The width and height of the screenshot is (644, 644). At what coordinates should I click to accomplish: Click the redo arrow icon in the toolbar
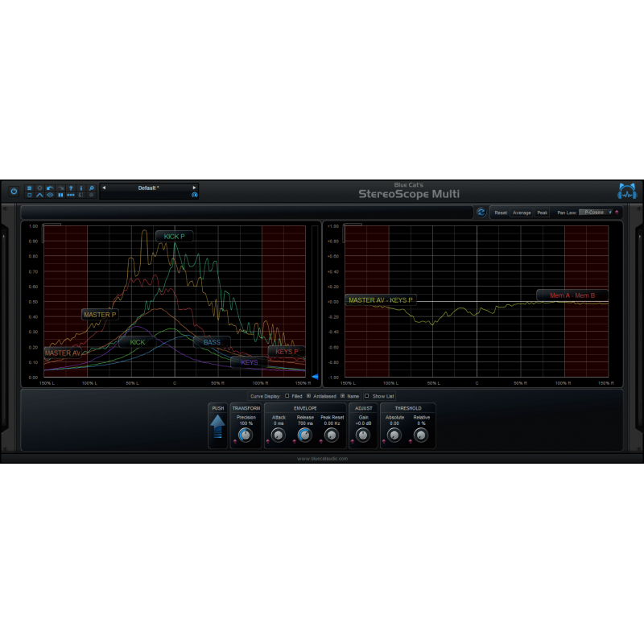pyautogui.click(x=59, y=187)
